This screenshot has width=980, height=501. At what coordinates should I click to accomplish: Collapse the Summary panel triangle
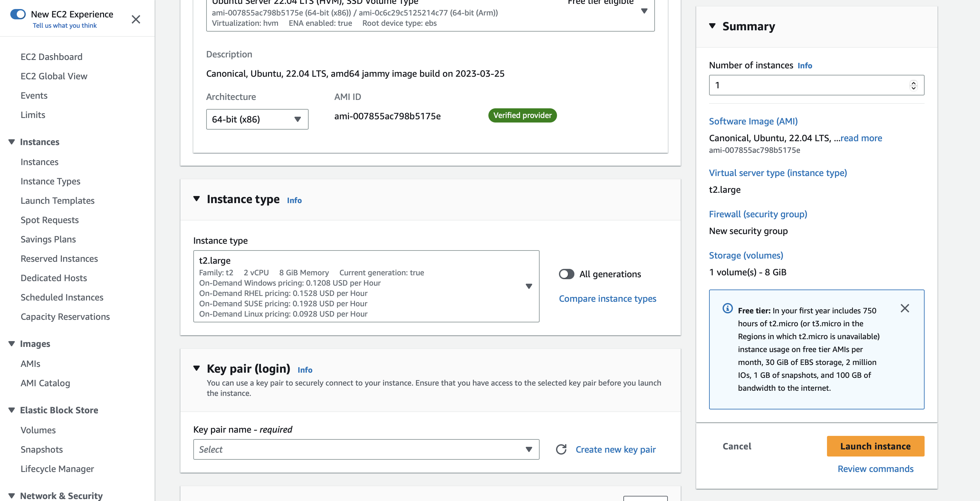click(713, 26)
